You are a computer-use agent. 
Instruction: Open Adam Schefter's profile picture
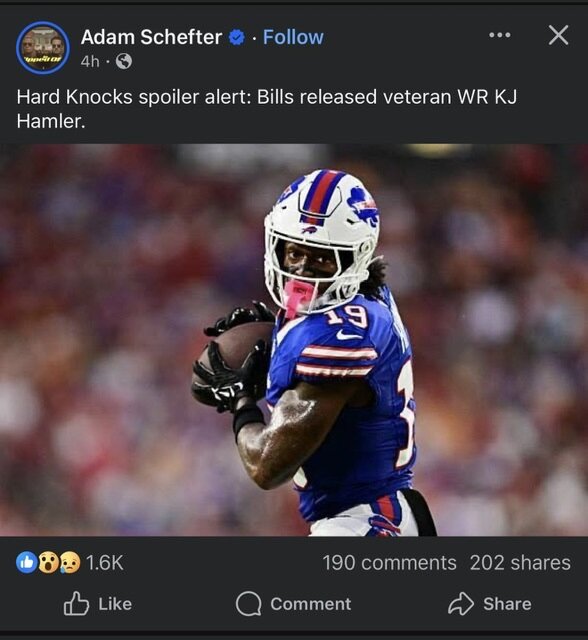tap(42, 48)
